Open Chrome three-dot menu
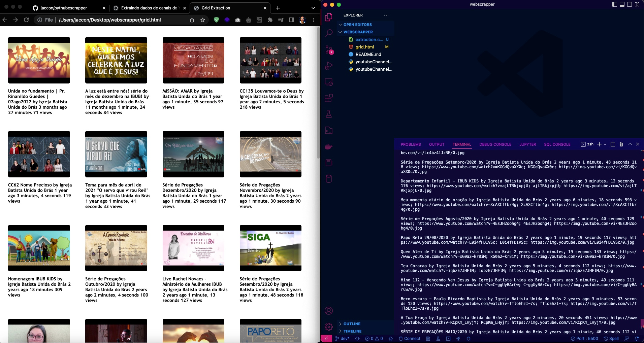 tap(313, 20)
